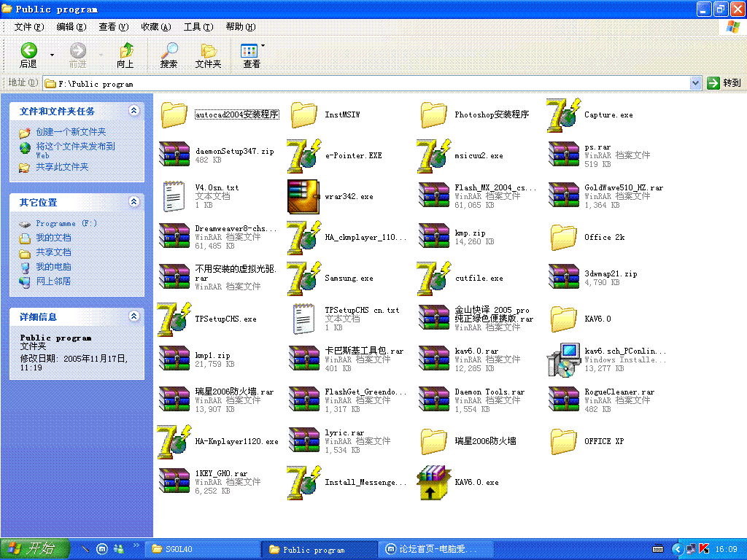
Task: Switch to 论坛首页 browser taskbar item
Action: (x=436, y=549)
